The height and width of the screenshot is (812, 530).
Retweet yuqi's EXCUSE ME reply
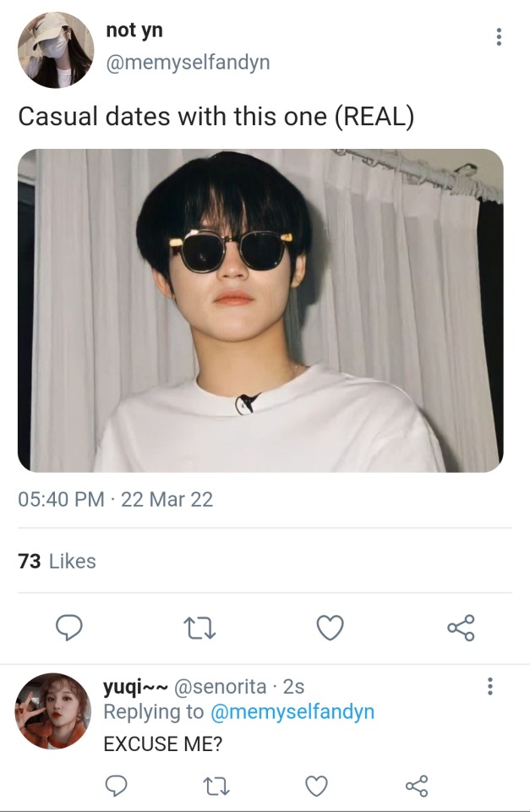[x=216, y=787]
